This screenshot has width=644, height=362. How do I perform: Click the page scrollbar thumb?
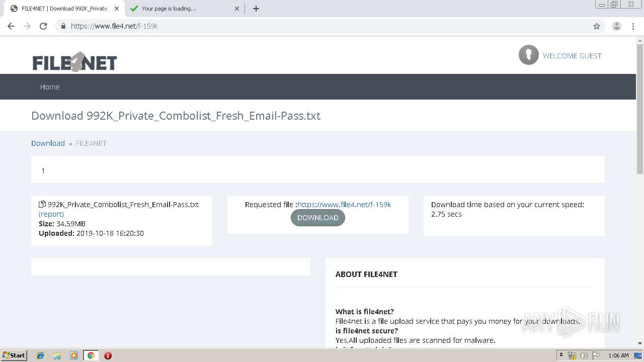click(640, 108)
